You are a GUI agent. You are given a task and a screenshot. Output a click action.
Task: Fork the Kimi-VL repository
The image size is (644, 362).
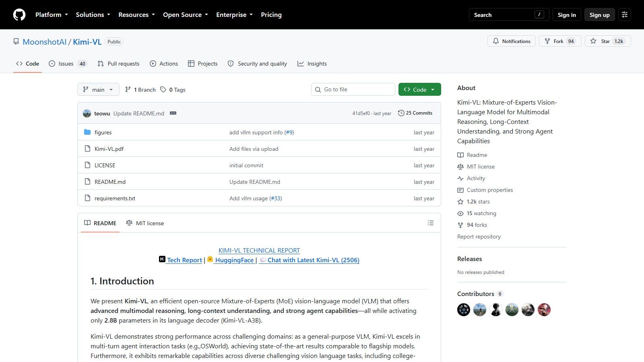[x=560, y=41]
